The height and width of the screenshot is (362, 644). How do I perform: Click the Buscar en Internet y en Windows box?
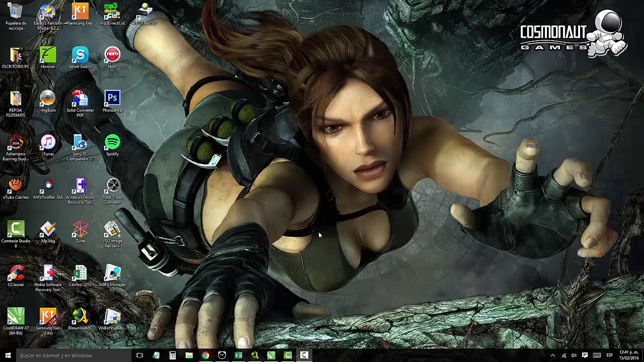73,355
